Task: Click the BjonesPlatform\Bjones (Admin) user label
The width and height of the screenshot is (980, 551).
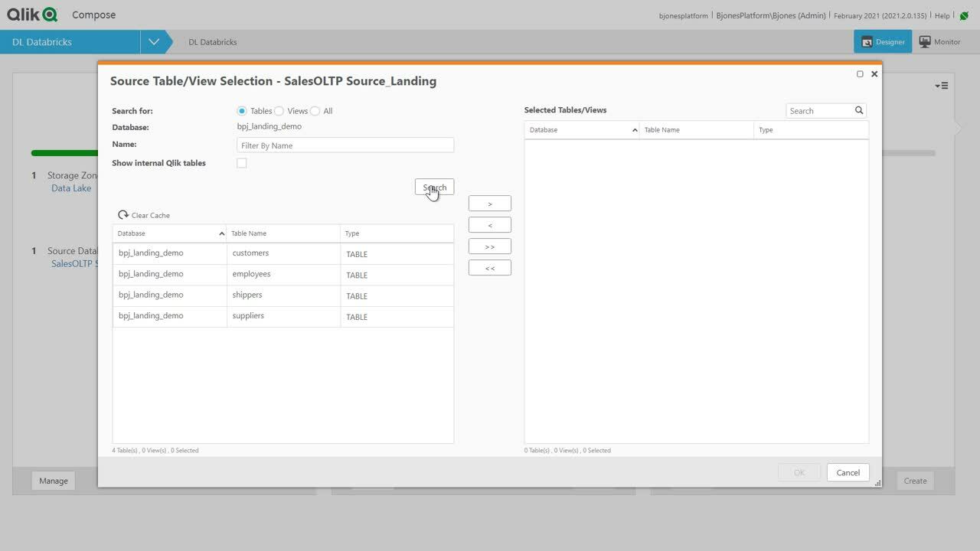Action: tap(771, 15)
